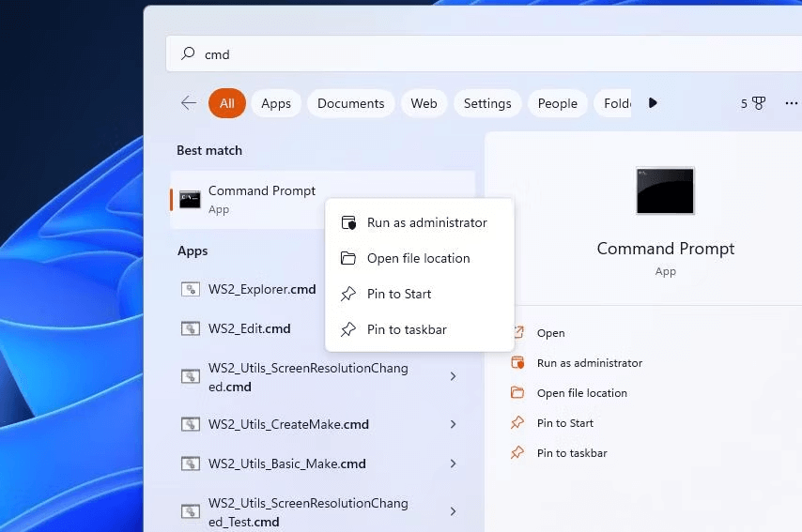Choose Pin to Start in context menu
The image size is (802, 532).
[399, 294]
